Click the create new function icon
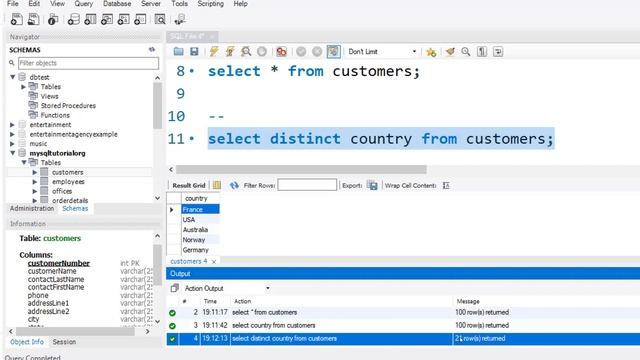Screen dimensions: 640x360 [x=140, y=19]
